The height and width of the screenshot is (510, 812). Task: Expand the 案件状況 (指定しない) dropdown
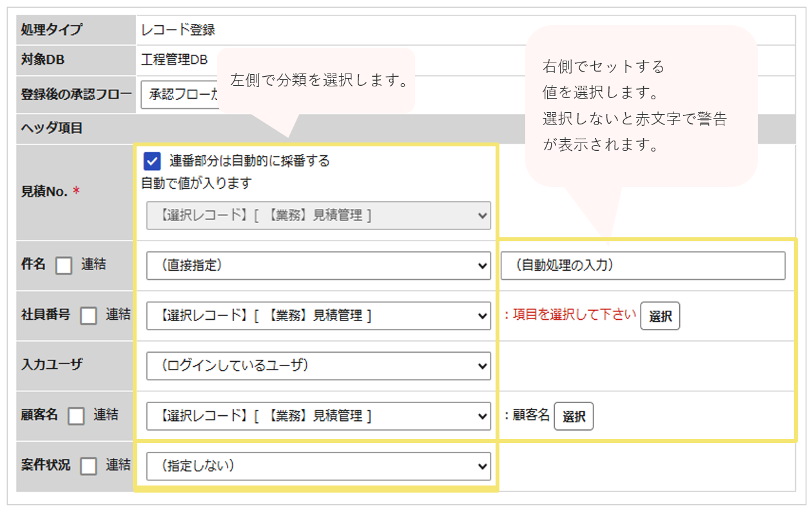tap(318, 466)
